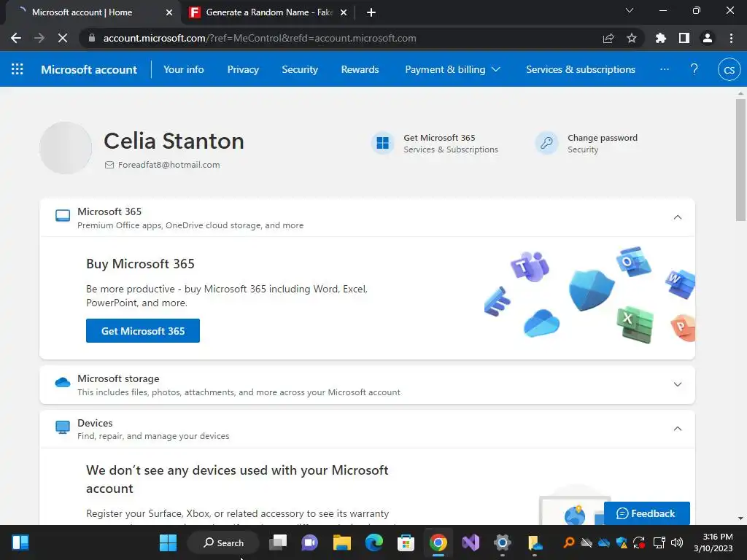
Task: Open the tab search chevron in title bar
Action: [x=630, y=10]
